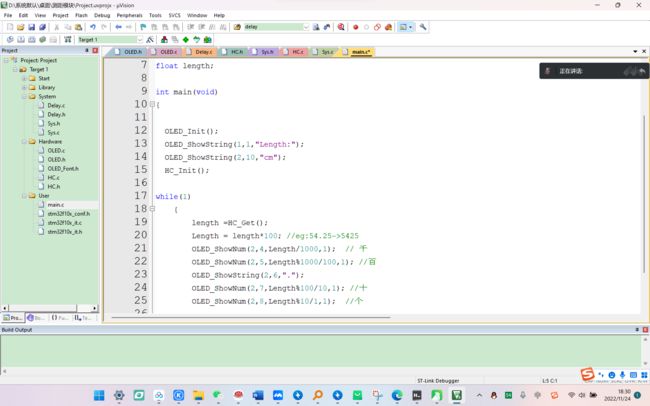This screenshot has width=650, height=406.
Task: Switch to the Books panel tab
Action: coord(36,318)
